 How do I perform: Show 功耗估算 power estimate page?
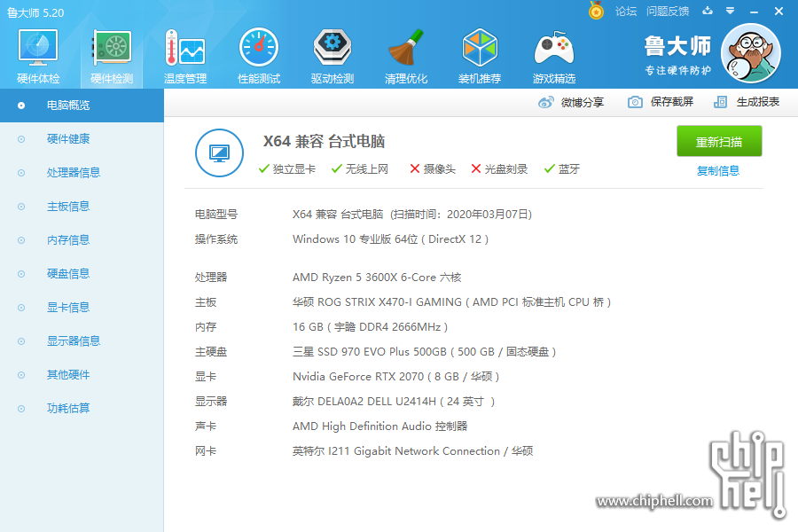(68, 409)
